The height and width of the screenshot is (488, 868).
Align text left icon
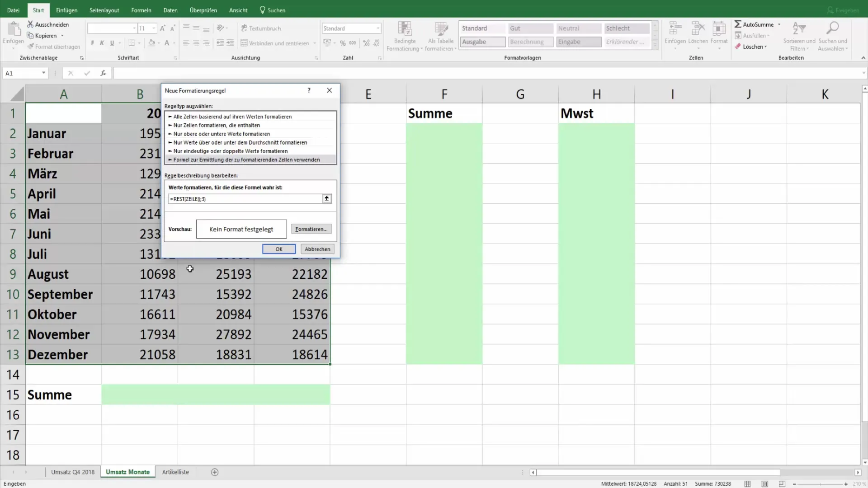pyautogui.click(x=186, y=43)
